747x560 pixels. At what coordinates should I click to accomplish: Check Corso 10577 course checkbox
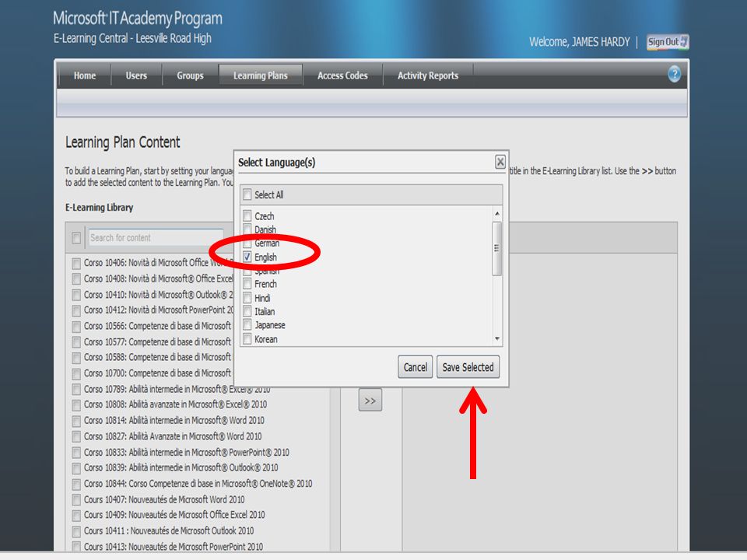76,342
